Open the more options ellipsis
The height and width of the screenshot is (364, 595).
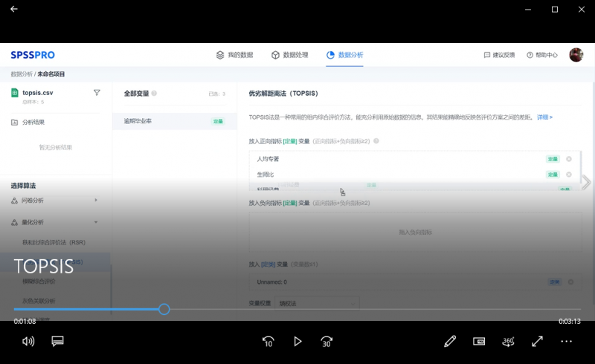pyautogui.click(x=567, y=342)
